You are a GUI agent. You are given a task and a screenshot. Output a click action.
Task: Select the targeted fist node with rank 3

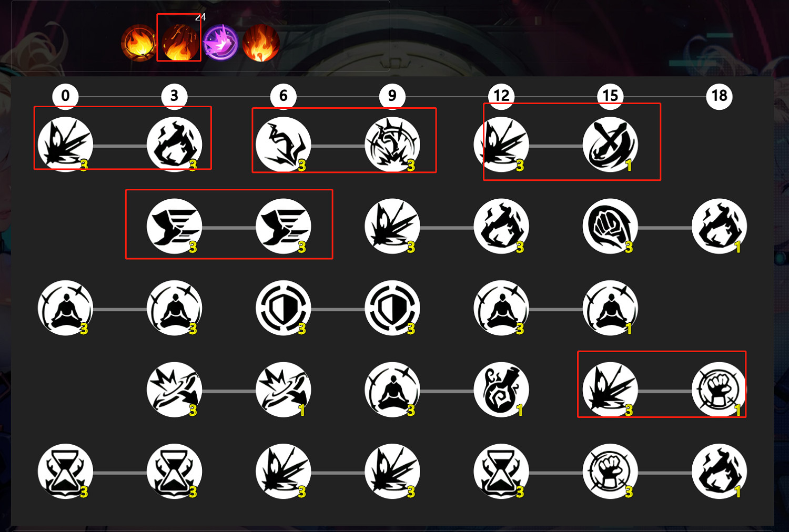(x=610, y=472)
